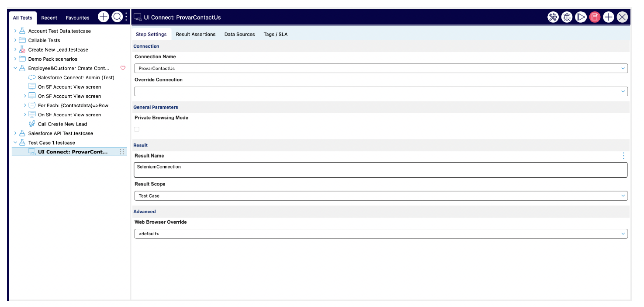Toggle the Private Browsing Mode checkbox
644x307 pixels.
pos(137,129)
